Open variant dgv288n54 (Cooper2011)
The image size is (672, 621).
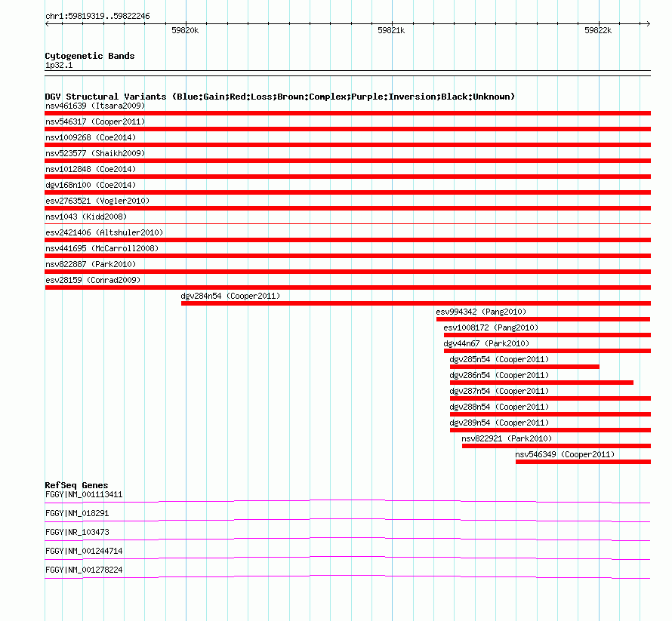499,407
